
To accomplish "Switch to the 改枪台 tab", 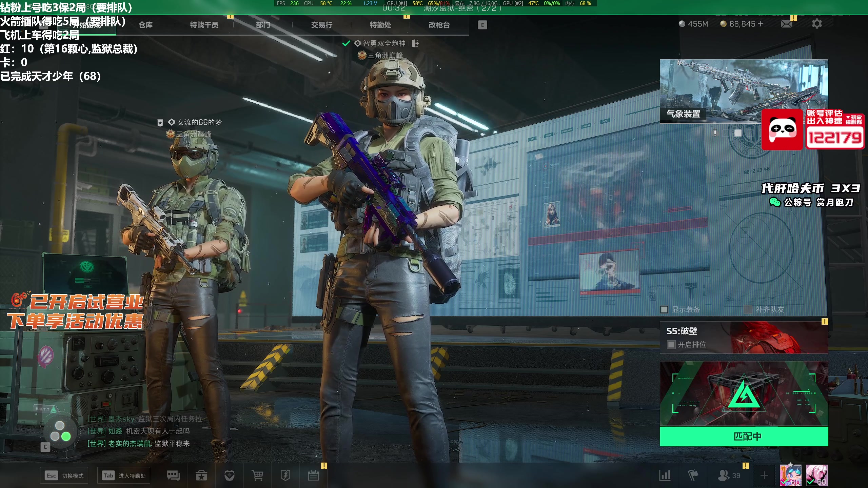I will tap(439, 25).
